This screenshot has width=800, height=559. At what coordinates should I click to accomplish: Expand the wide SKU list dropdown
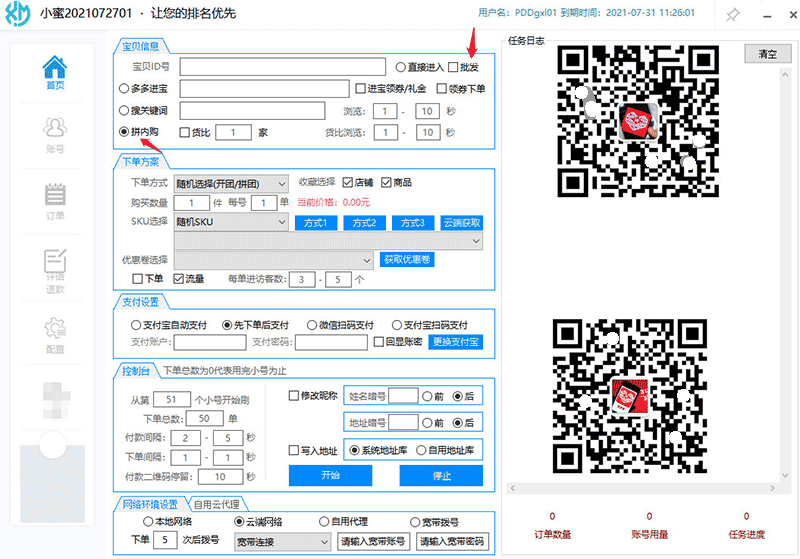point(328,241)
